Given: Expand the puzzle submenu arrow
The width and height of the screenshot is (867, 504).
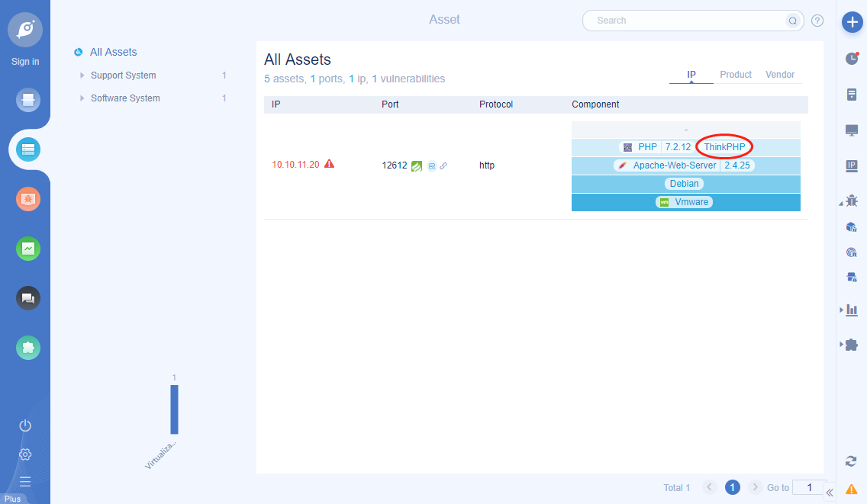Looking at the screenshot, I should pyautogui.click(x=842, y=345).
